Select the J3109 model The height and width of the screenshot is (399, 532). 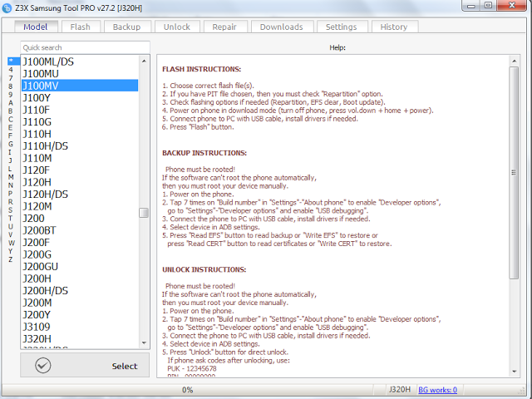click(80, 327)
